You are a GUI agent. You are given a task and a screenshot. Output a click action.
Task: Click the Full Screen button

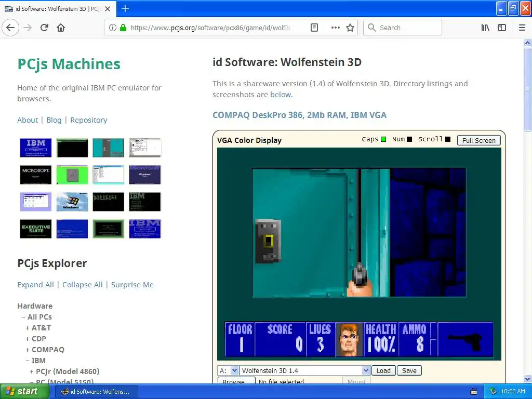coord(478,140)
